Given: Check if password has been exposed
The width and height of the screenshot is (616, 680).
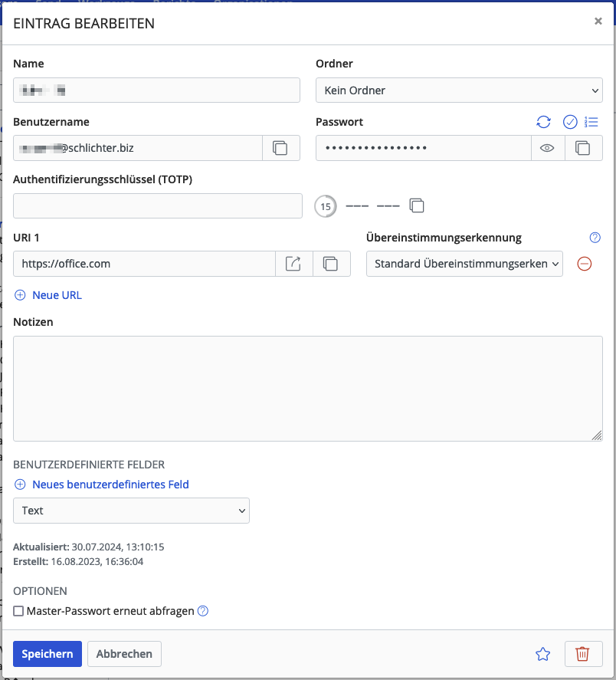Looking at the screenshot, I should pyautogui.click(x=569, y=122).
